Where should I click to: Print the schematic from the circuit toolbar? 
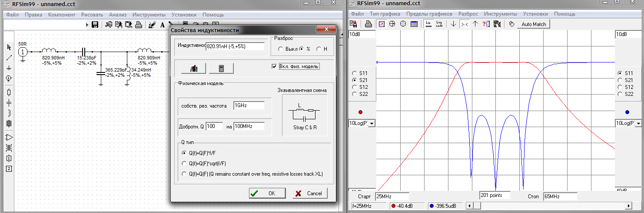139,25
